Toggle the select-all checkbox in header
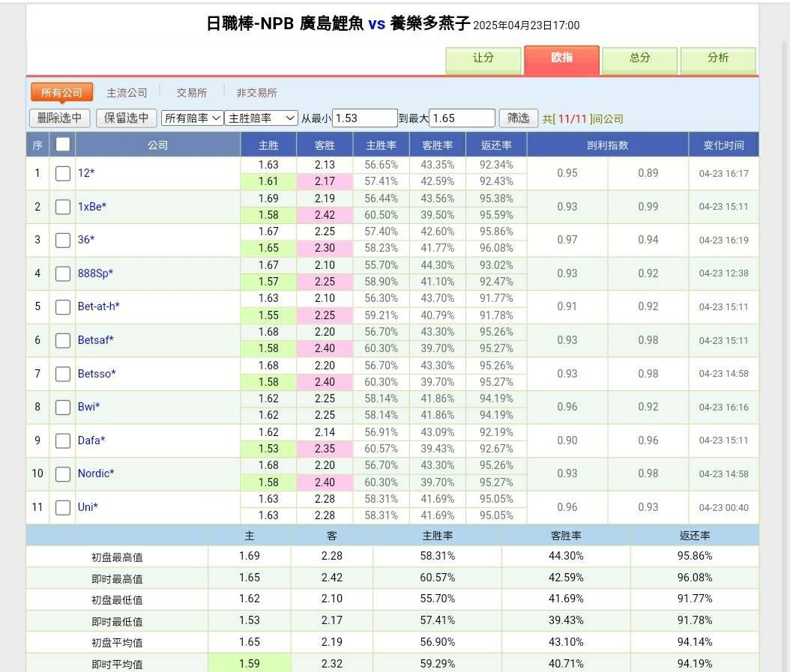Screen dimensions: 790x672 pos(62,145)
